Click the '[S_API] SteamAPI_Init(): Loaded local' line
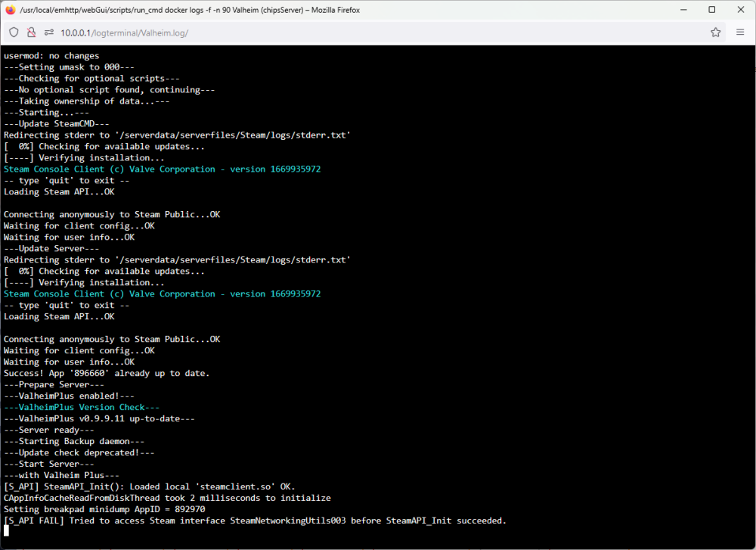 [150, 486]
